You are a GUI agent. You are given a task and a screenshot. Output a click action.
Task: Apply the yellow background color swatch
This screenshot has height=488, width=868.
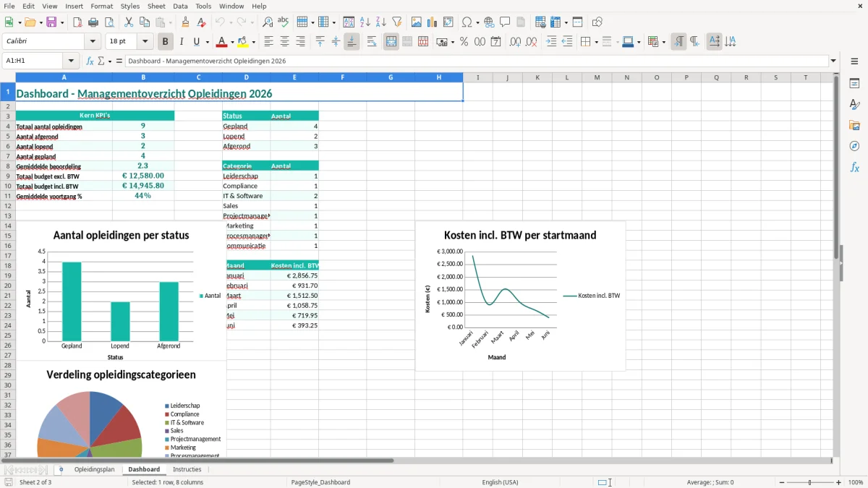click(x=242, y=42)
